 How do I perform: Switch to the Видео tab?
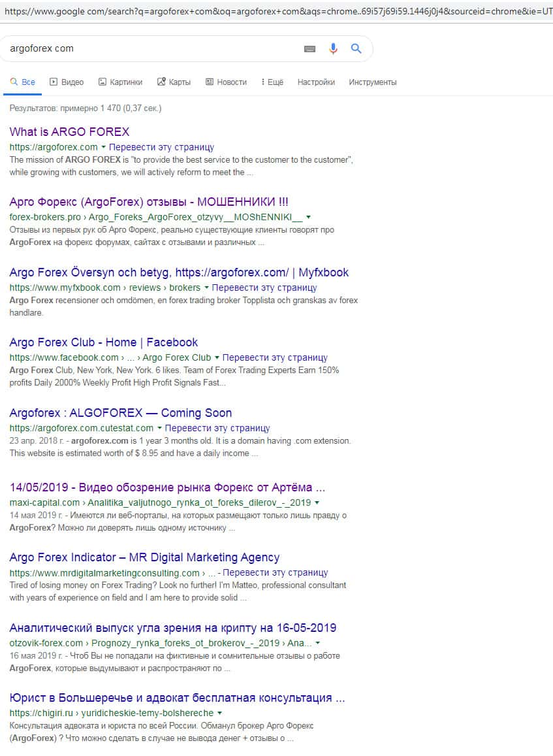click(67, 82)
